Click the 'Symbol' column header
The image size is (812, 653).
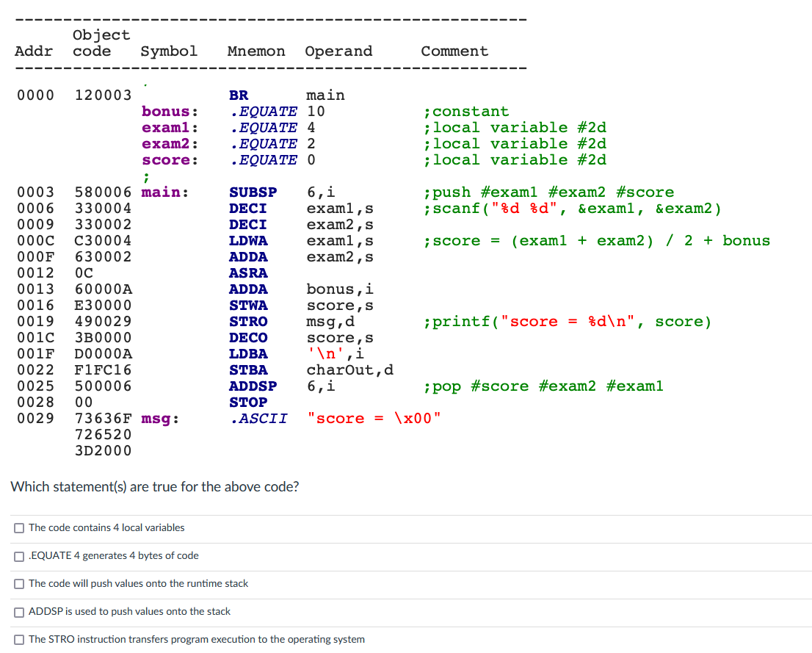[169, 51]
